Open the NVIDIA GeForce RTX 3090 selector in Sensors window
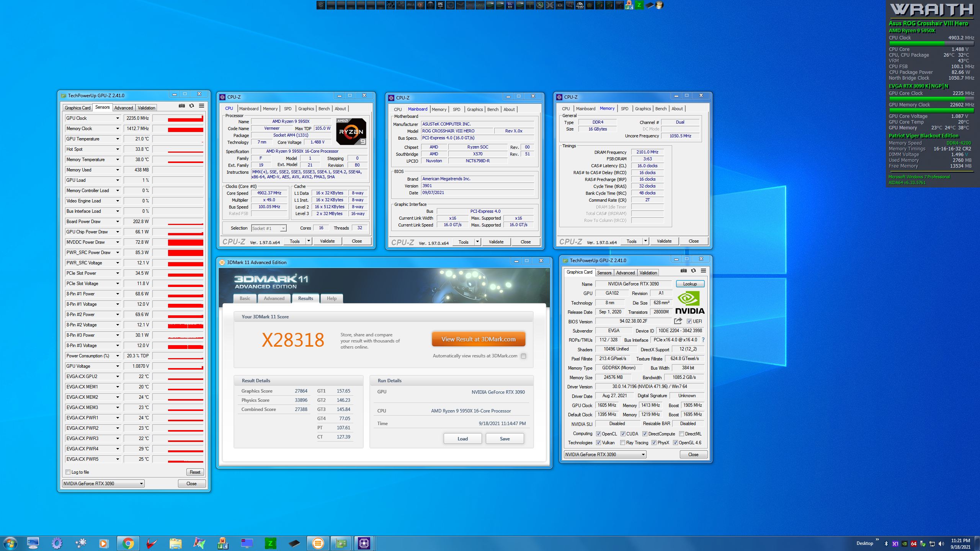 pos(103,483)
